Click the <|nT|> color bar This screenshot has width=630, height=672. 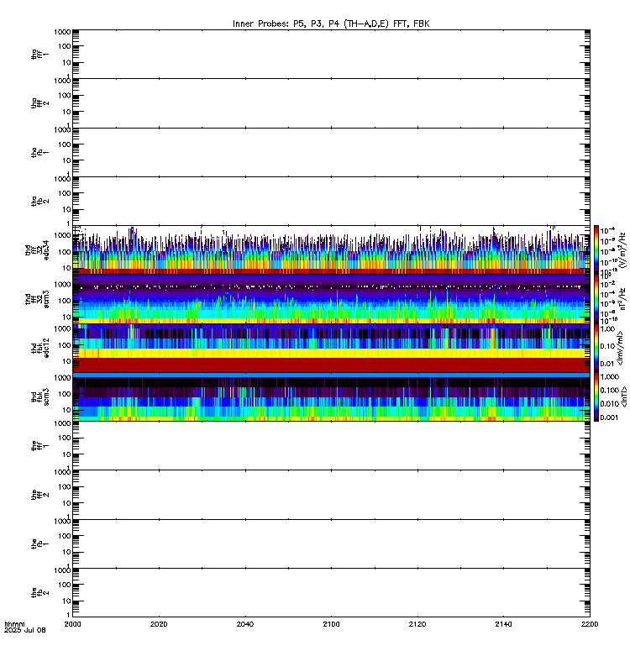tap(596, 396)
